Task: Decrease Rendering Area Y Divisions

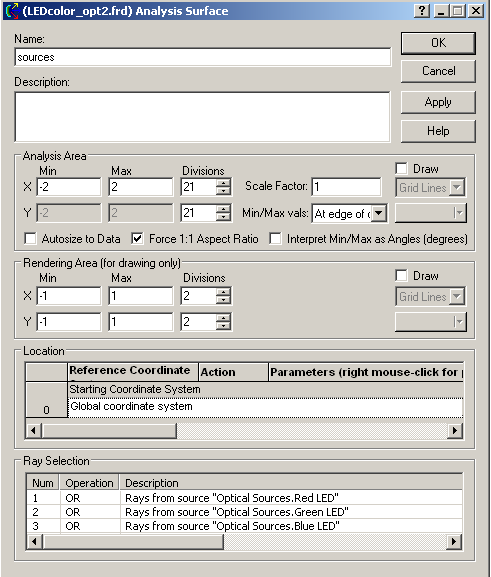Action: 223,326
